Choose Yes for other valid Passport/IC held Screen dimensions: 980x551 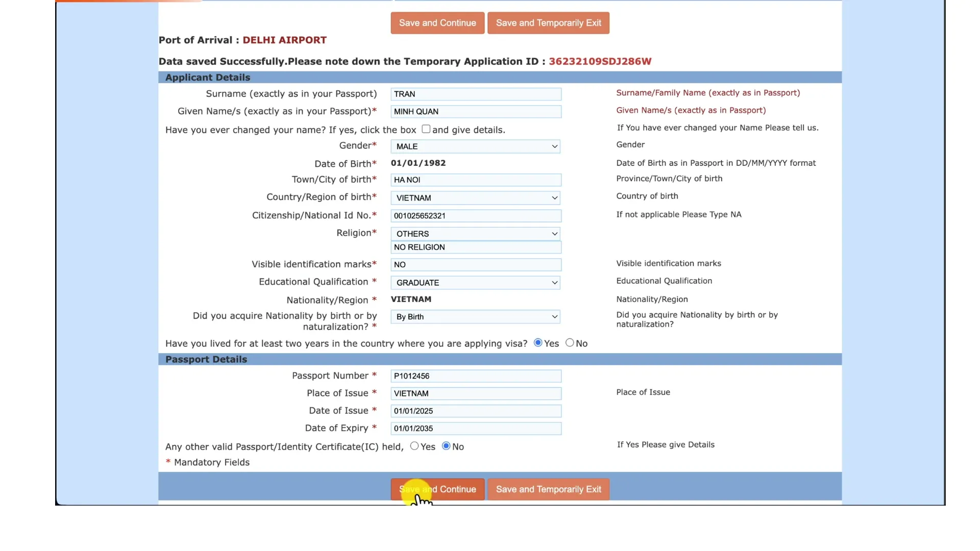(414, 446)
